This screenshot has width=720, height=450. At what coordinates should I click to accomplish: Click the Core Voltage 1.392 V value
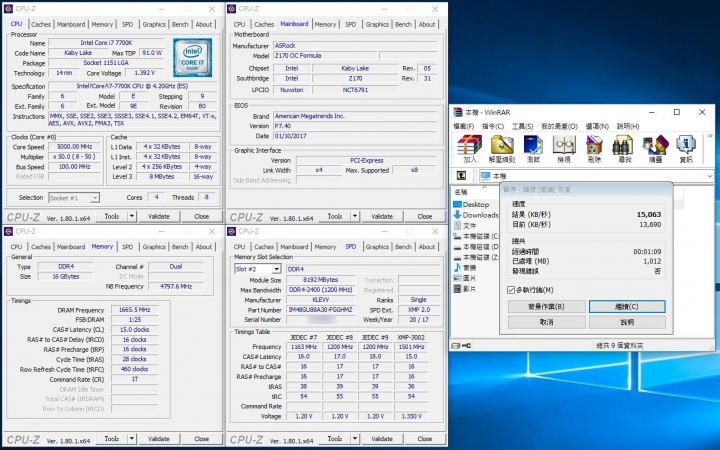point(144,73)
